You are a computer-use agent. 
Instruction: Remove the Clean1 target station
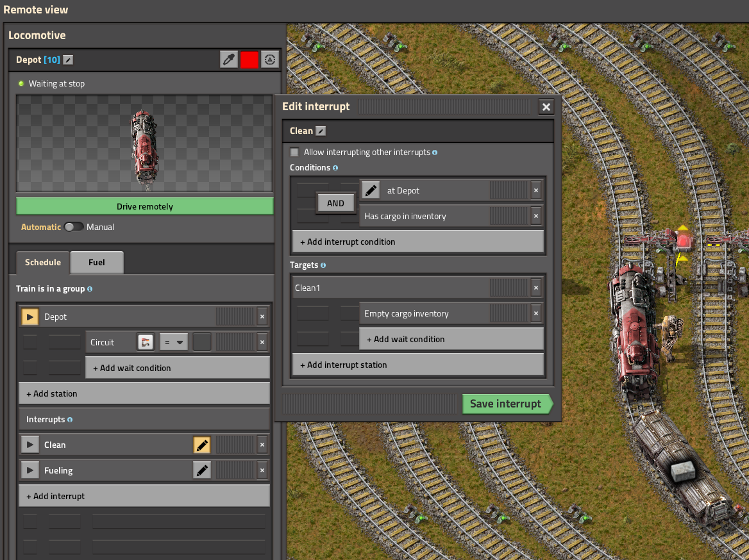coord(536,288)
